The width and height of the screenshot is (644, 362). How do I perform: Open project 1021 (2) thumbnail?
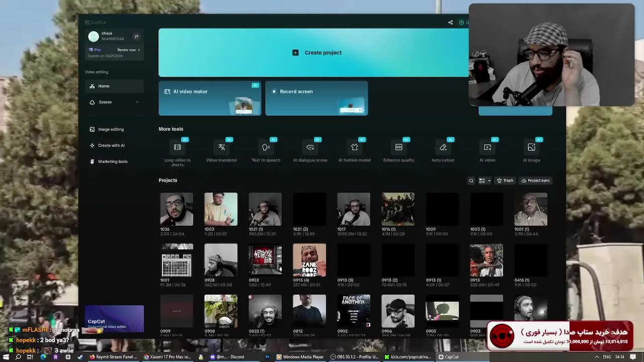coord(309,209)
